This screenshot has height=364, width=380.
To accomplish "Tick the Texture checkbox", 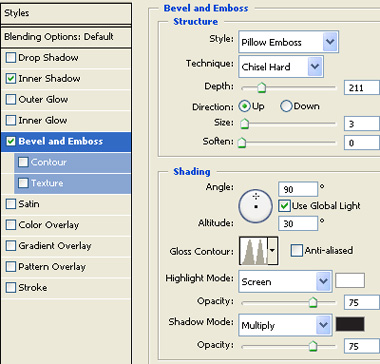I will pyautogui.click(x=23, y=183).
